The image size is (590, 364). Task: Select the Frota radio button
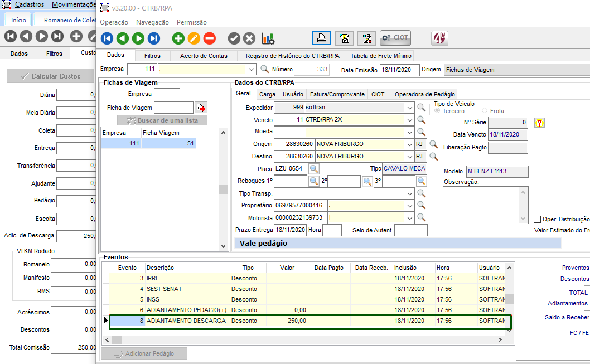484,111
